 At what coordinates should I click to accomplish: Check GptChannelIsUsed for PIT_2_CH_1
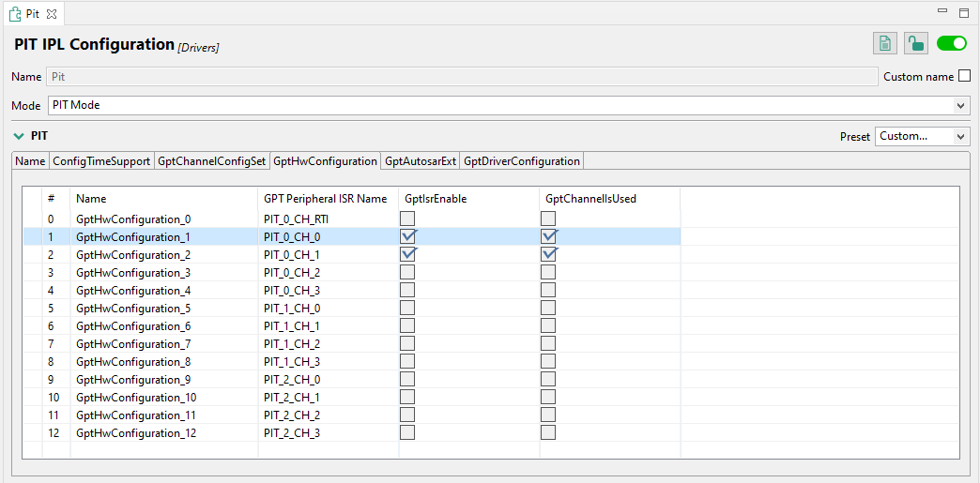[548, 397]
